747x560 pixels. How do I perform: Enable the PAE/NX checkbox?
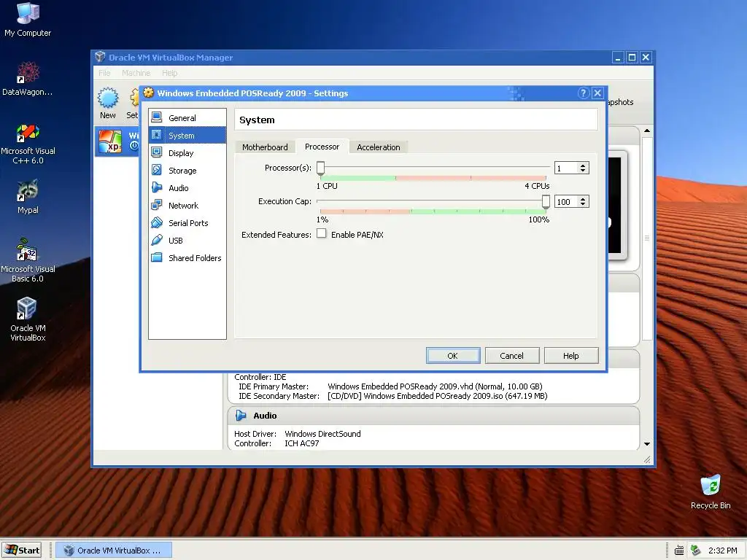pyautogui.click(x=322, y=233)
